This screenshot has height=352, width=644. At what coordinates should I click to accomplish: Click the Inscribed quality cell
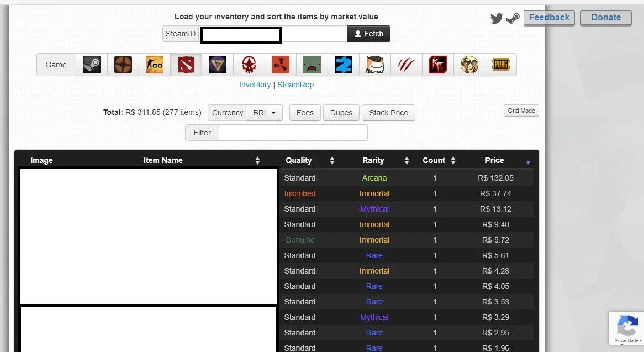point(300,193)
